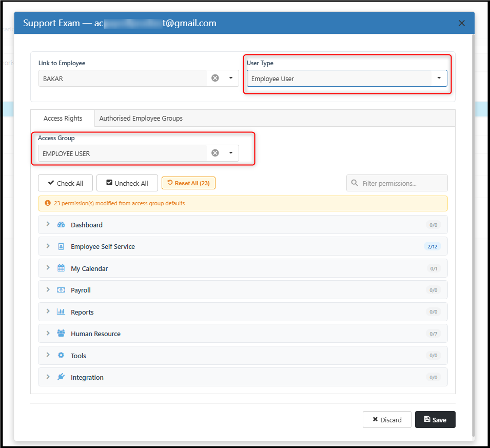Click the 'User Type' label
Viewport: 490px width, 448px height.
260,63
